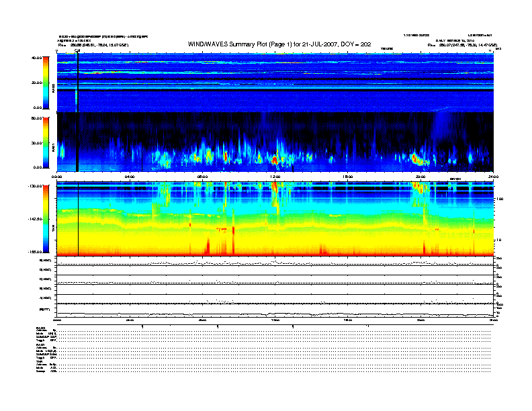Click the WIND/WAVES Summary Plot title
The width and height of the screenshot is (532, 411).
tap(279, 44)
